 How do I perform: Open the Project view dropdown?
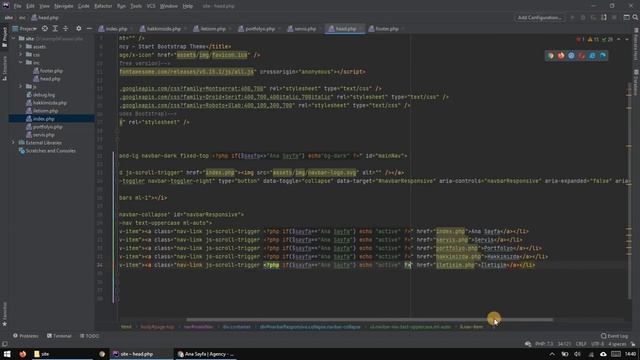coord(25,29)
